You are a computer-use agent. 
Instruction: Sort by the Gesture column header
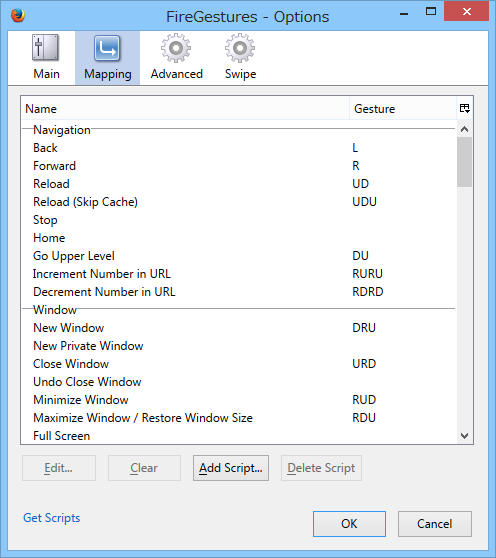click(403, 109)
